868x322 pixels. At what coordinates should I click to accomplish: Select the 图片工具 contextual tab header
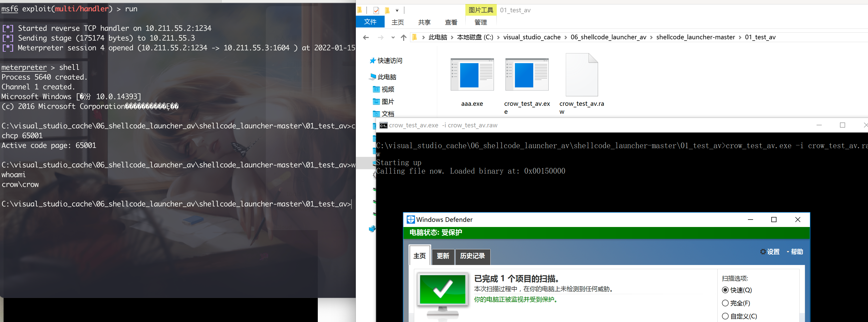(481, 10)
